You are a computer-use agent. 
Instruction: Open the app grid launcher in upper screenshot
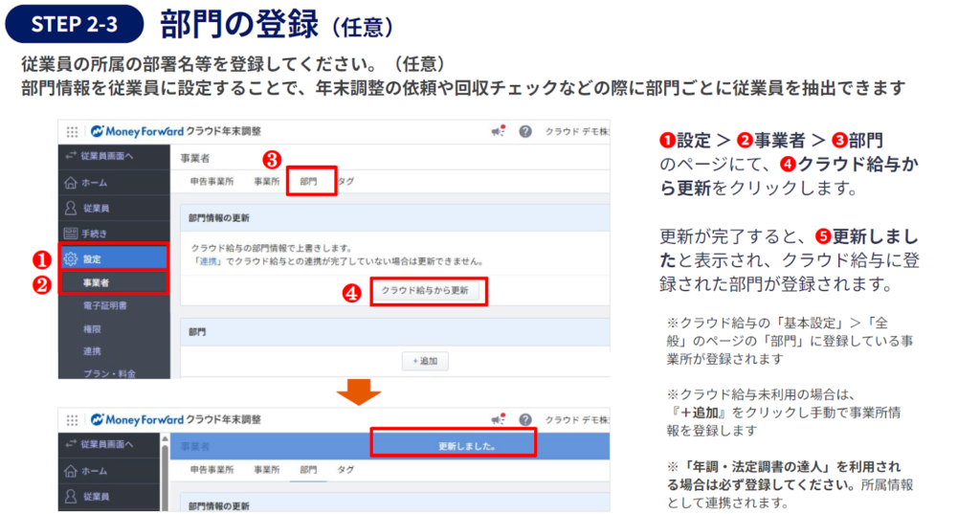[x=73, y=131]
